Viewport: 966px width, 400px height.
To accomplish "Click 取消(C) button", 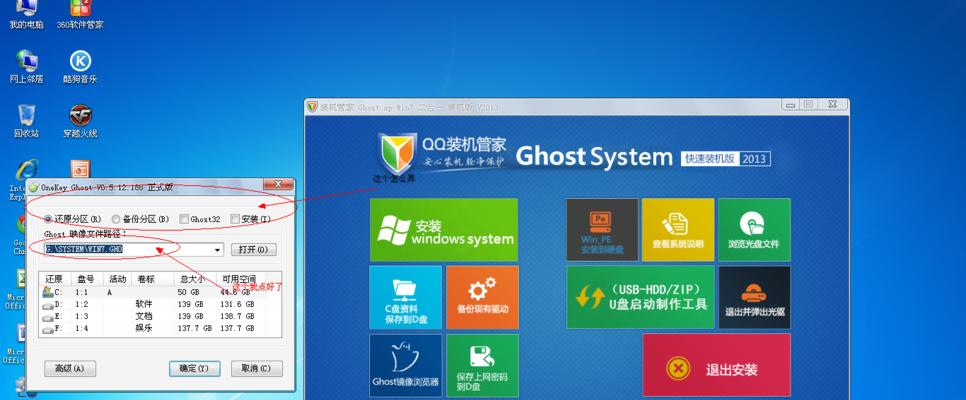I will (256, 369).
